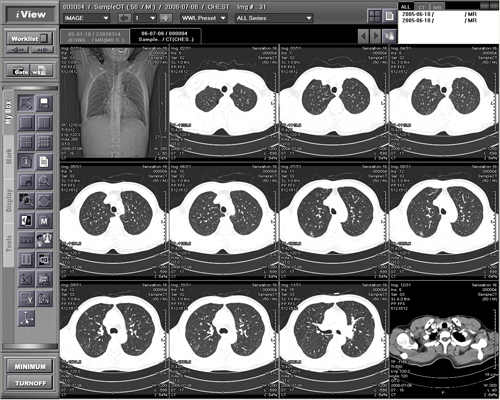
Task: Open the Worklist button
Action: click(29, 39)
